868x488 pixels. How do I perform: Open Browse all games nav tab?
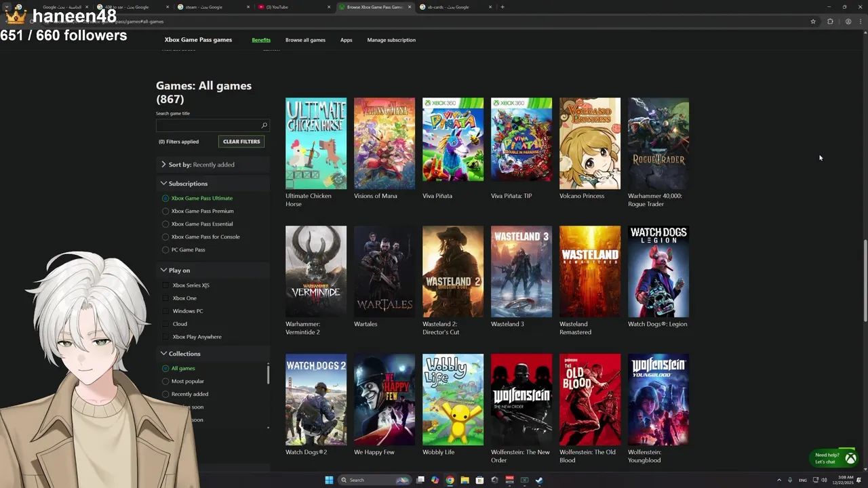point(305,40)
